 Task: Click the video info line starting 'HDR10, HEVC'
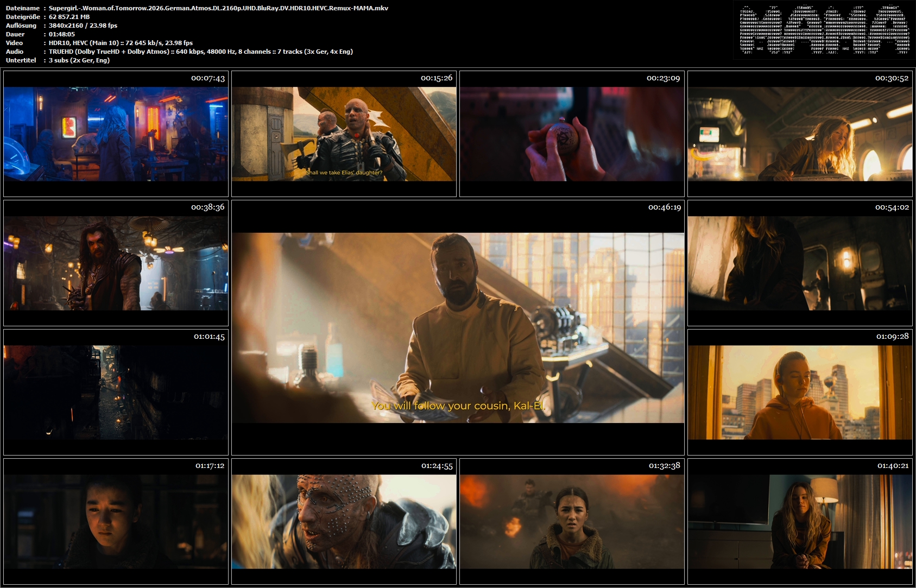click(121, 43)
